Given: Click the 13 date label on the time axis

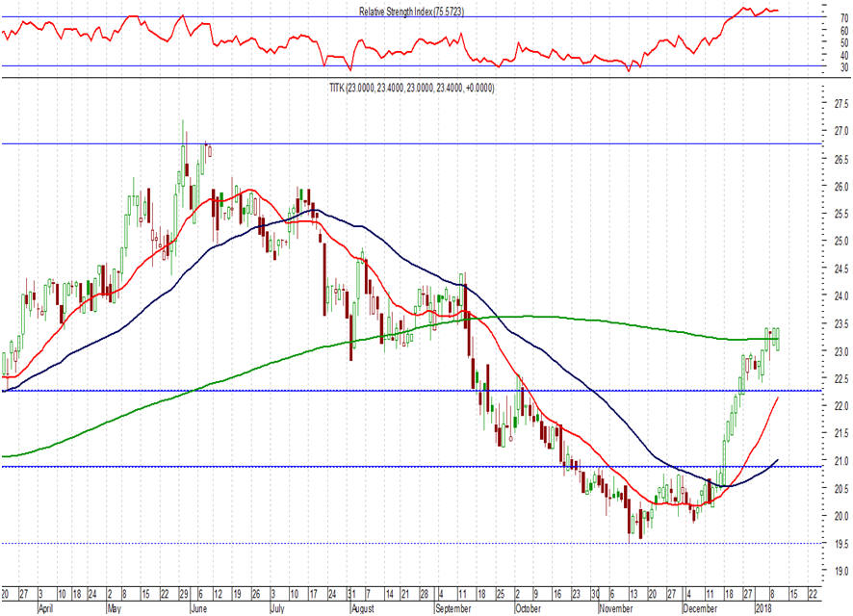Looking at the screenshot, I should (x=633, y=594).
